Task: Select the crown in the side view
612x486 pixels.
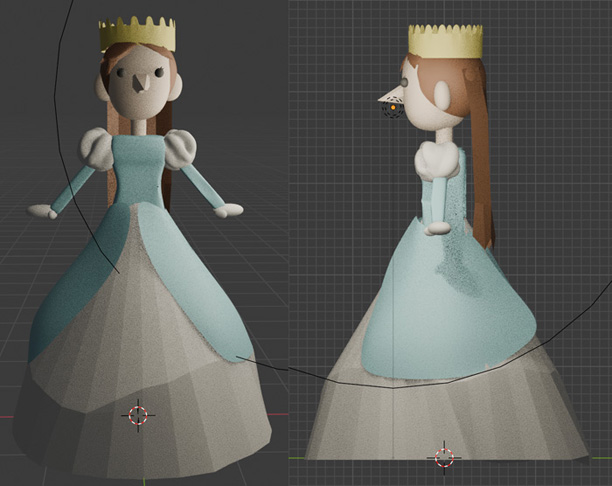Action: point(445,42)
